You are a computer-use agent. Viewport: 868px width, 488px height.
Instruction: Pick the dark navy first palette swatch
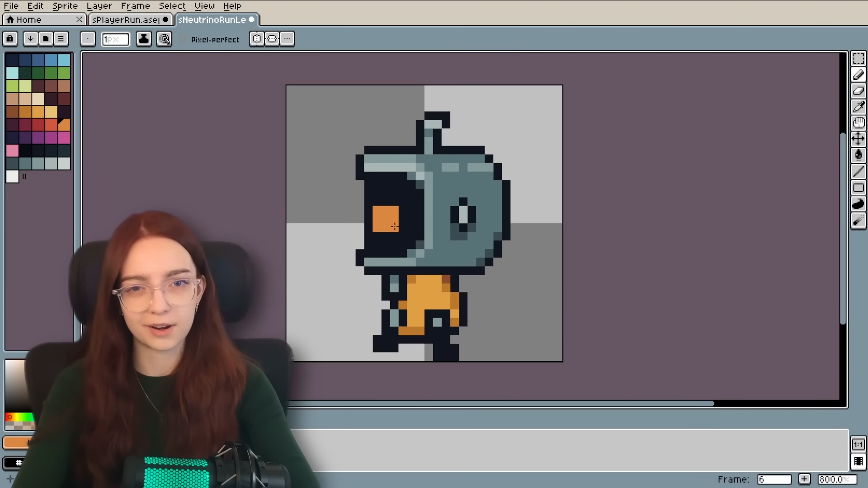coord(12,60)
